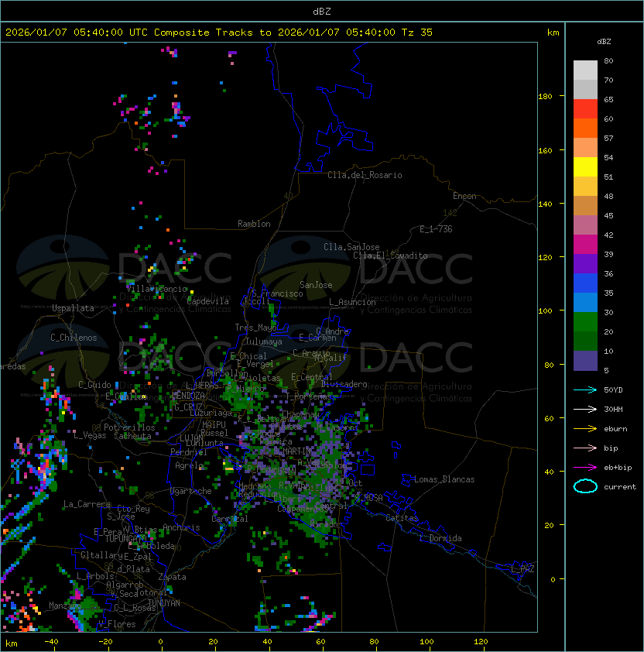Screen dimensions: 644x652
Task: Click the 'L_Arbols' place label
Action: (95, 576)
